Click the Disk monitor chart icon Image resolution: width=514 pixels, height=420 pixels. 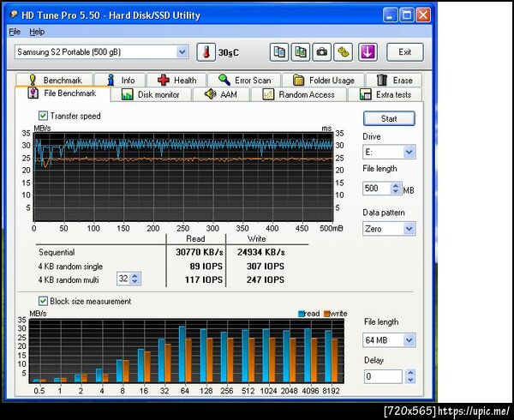click(x=127, y=94)
